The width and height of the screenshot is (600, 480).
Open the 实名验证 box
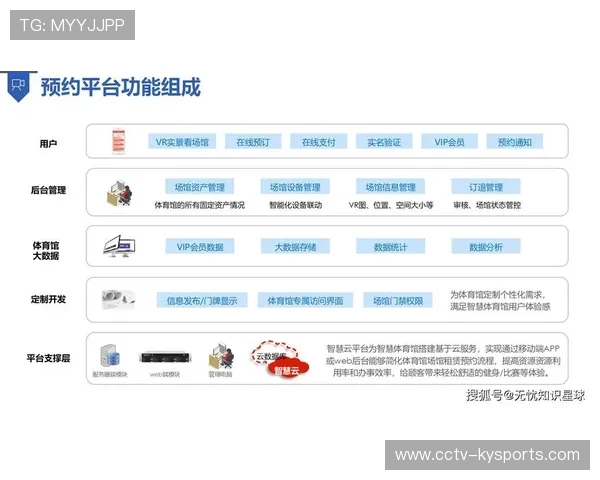pyautogui.click(x=384, y=142)
